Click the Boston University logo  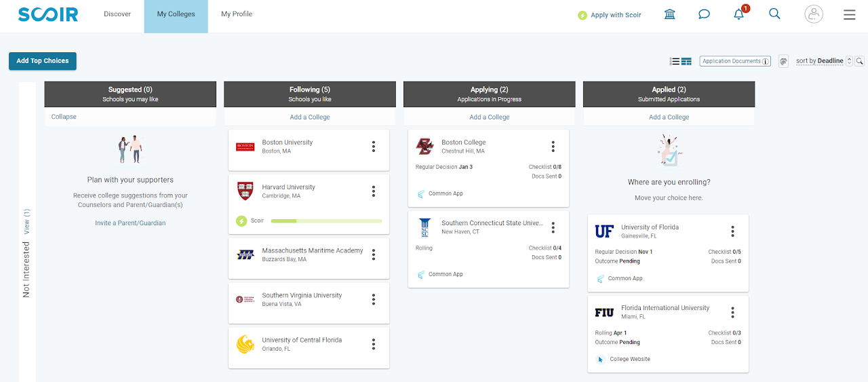(x=245, y=147)
